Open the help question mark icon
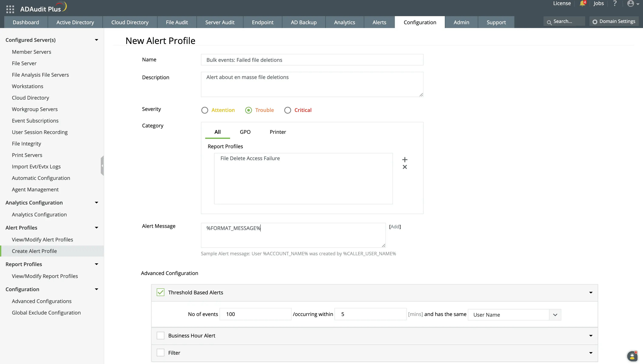 [615, 3]
